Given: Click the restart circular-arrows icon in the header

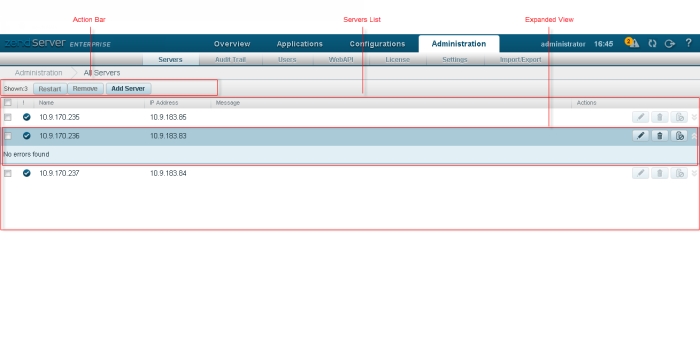Looking at the screenshot, I should (x=652, y=43).
